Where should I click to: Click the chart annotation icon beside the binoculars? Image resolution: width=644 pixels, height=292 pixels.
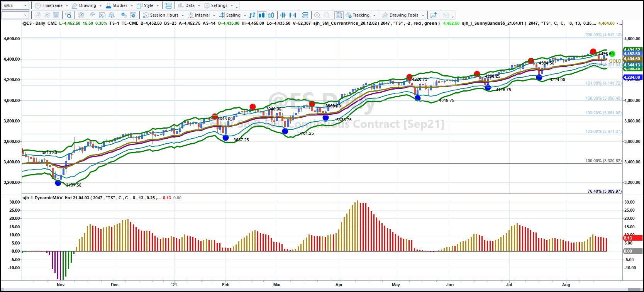(102, 15)
